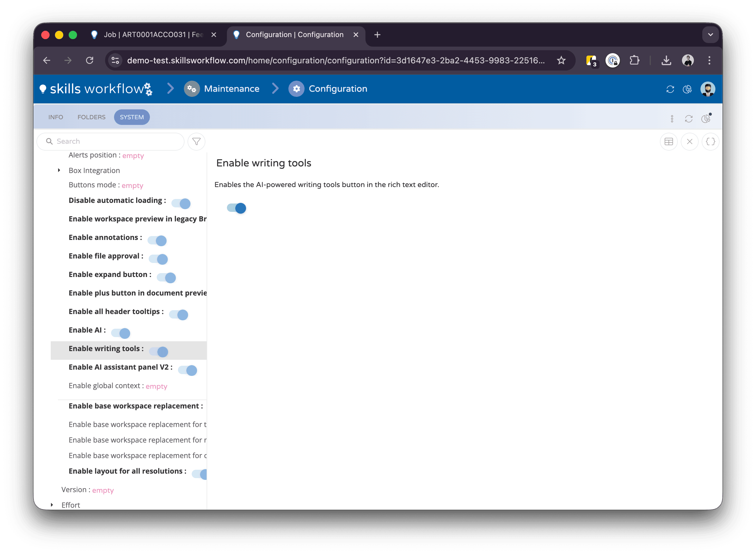
Task: Turn off main Enable writing tools toggle
Action: pos(236,208)
